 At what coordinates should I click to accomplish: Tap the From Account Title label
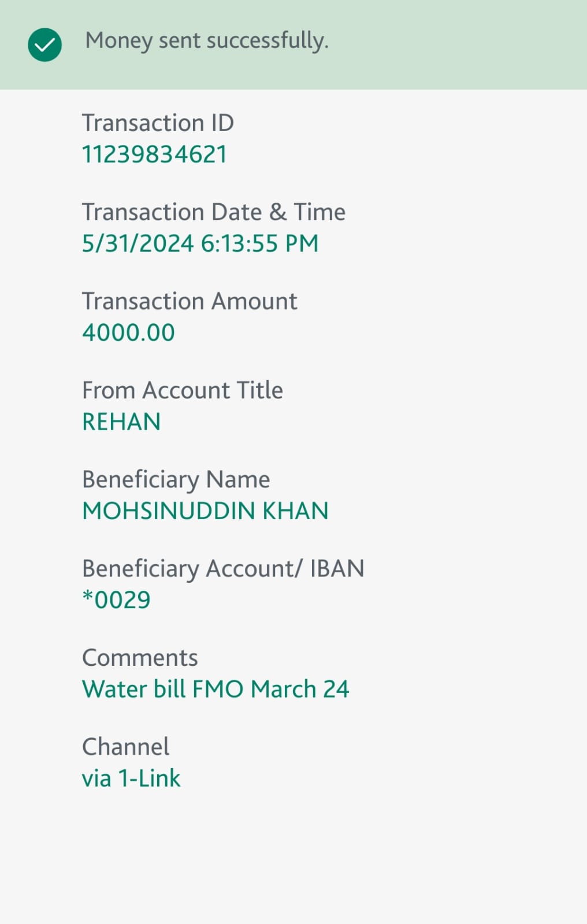(182, 390)
